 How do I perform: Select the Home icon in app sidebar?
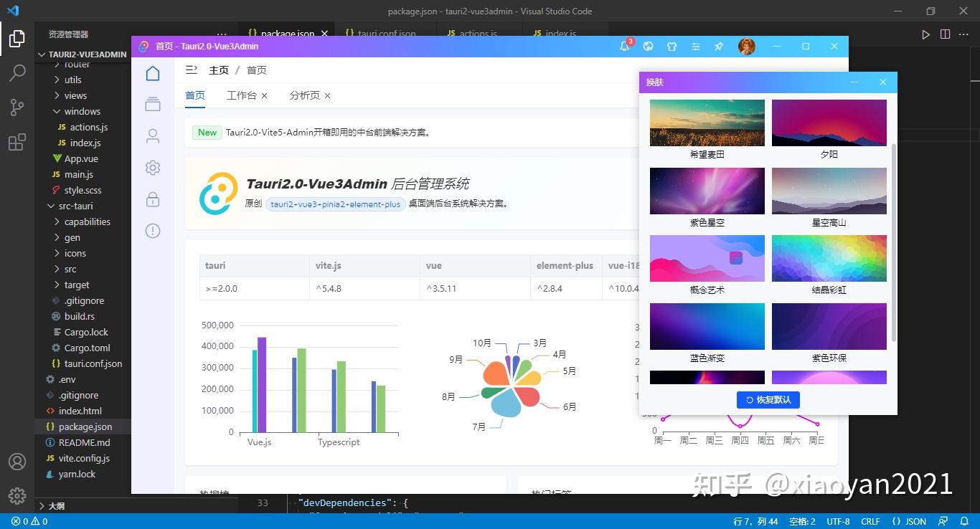152,72
